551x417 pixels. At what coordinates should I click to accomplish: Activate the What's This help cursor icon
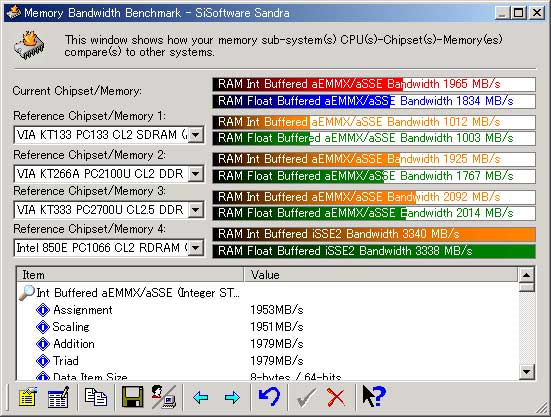(374, 397)
